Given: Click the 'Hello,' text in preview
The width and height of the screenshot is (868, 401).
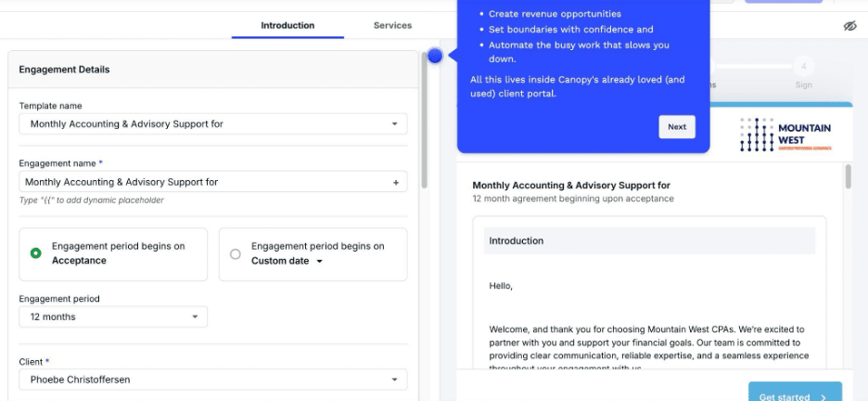Looking at the screenshot, I should 501,286.
